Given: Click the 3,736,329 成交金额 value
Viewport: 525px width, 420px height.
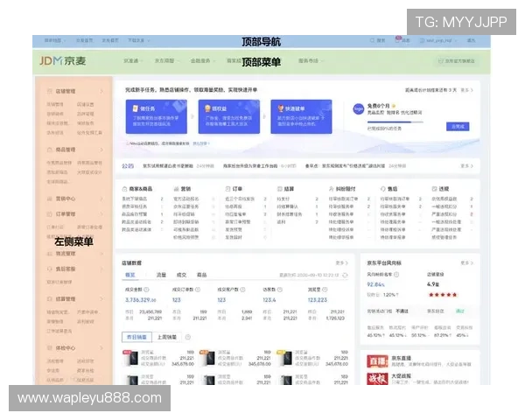Looking at the screenshot, I should (x=141, y=300).
